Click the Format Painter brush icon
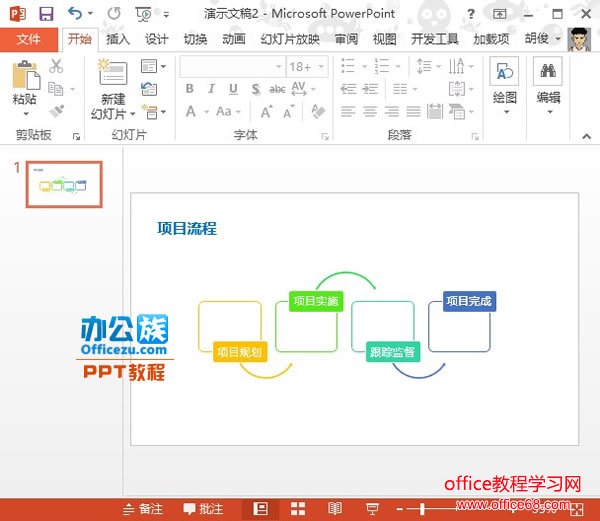 57,111
